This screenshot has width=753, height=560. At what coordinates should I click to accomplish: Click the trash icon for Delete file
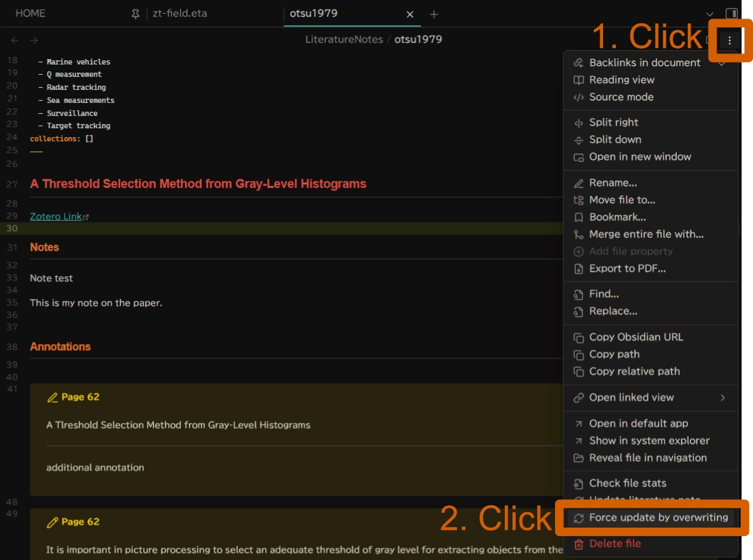[578, 544]
